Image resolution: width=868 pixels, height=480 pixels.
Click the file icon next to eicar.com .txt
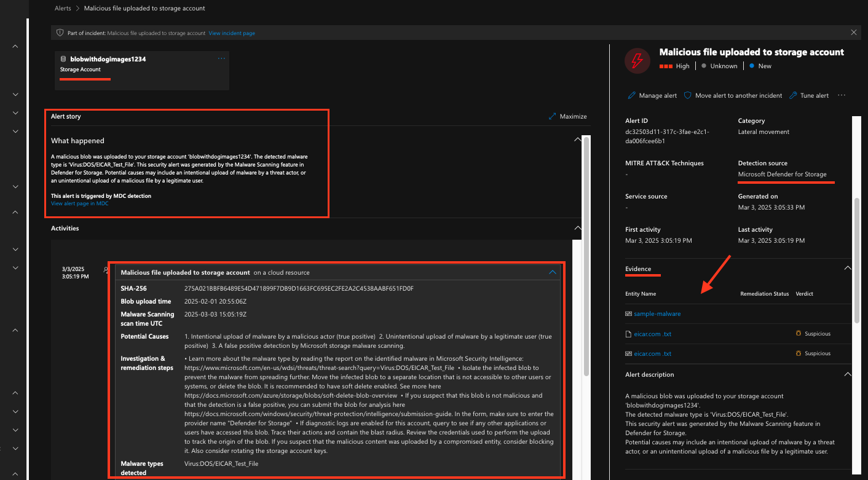628,333
